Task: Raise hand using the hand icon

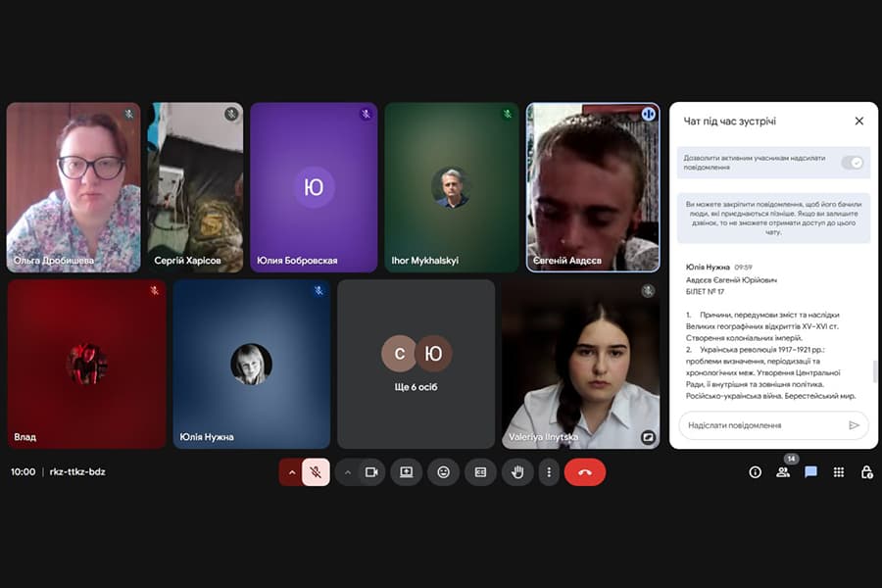Action: (517, 472)
